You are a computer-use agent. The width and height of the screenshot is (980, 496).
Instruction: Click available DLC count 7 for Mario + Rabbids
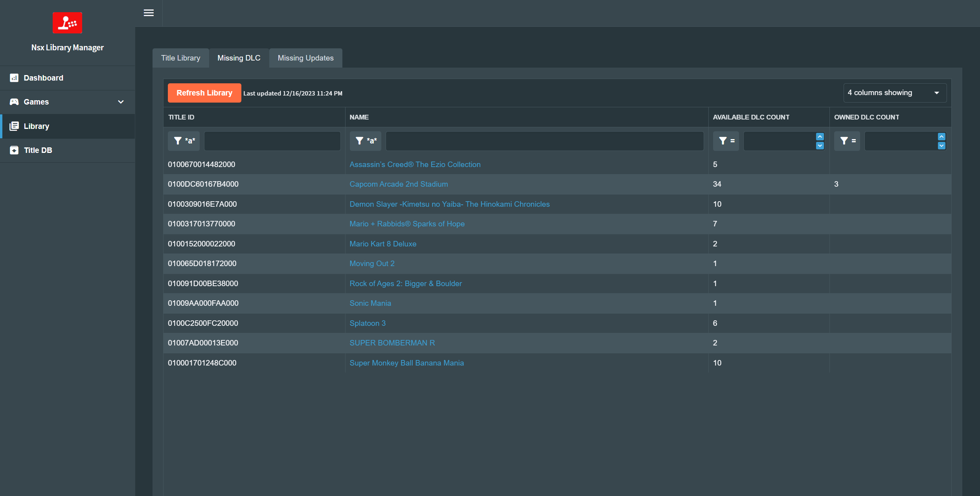715,224
